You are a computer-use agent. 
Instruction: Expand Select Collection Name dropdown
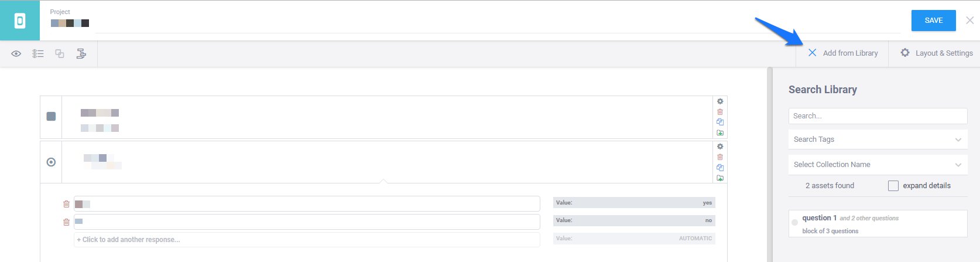pos(877,165)
